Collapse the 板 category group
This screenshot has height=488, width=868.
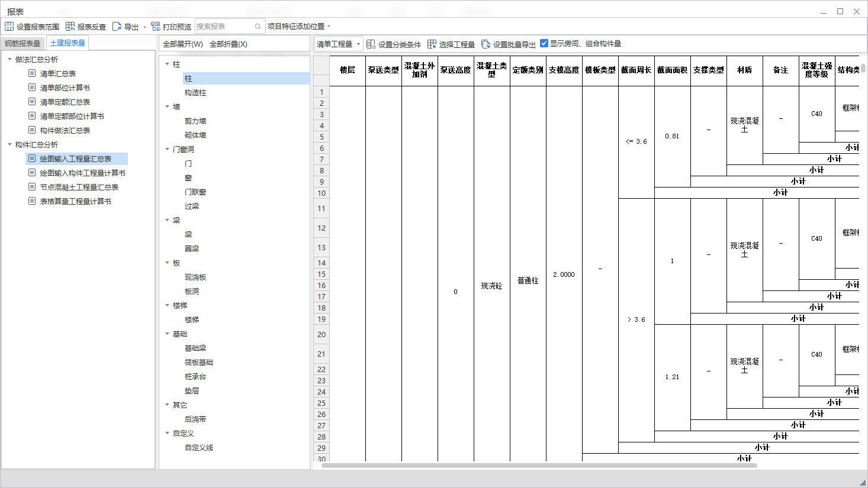tap(167, 263)
